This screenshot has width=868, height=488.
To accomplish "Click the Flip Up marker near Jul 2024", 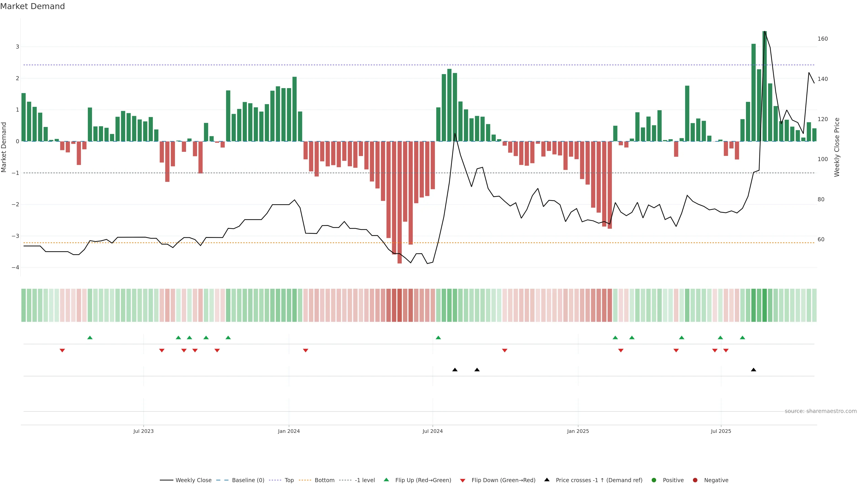I will (438, 338).
